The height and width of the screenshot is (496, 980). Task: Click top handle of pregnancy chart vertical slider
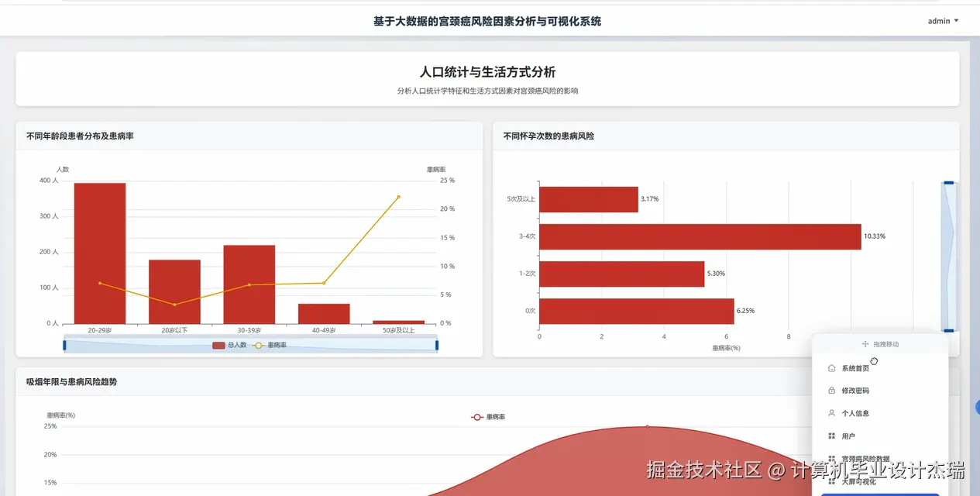pos(948,184)
